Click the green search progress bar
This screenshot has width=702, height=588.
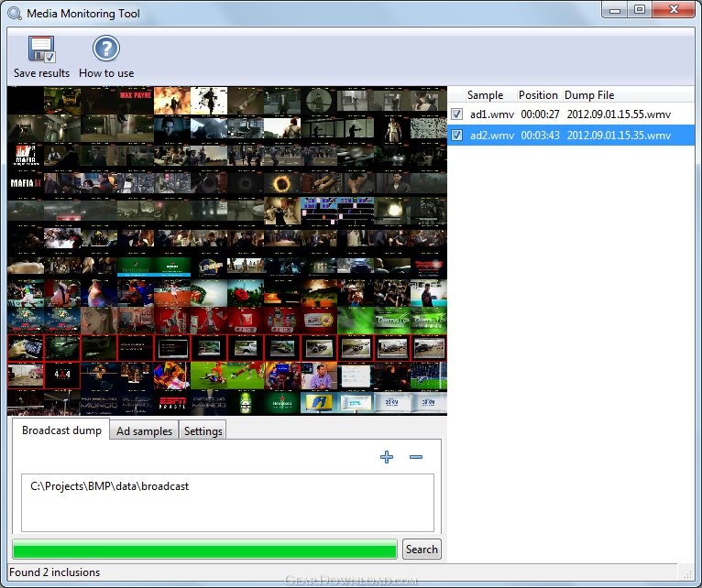(x=204, y=549)
